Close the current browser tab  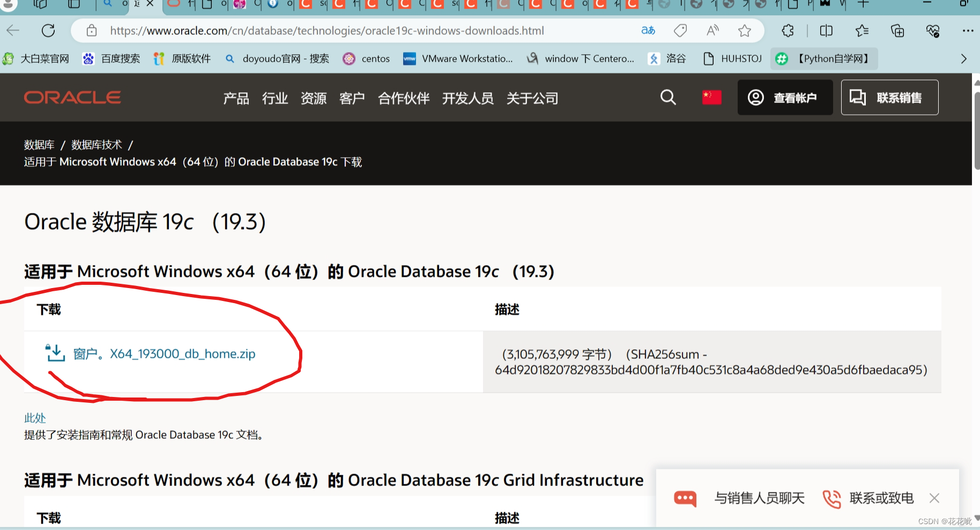pyautogui.click(x=150, y=4)
